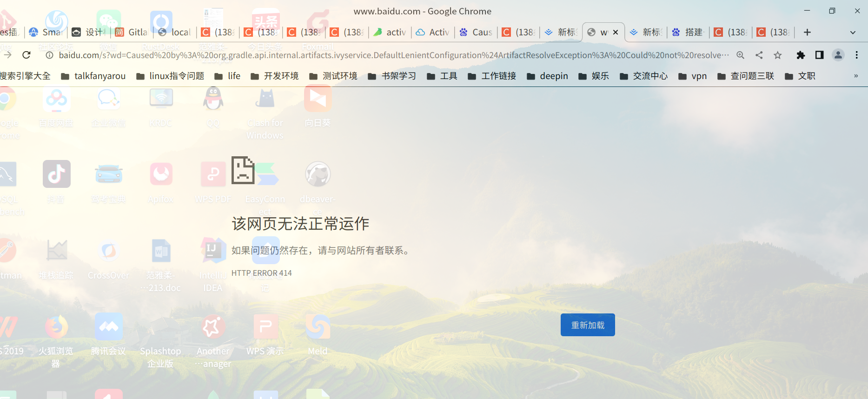Switch to the green-leaf activ tab
868x399 pixels.
point(390,32)
